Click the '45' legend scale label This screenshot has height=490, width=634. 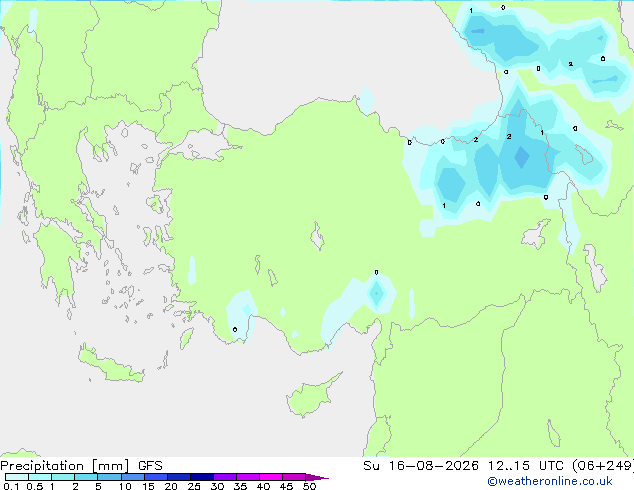point(286,486)
